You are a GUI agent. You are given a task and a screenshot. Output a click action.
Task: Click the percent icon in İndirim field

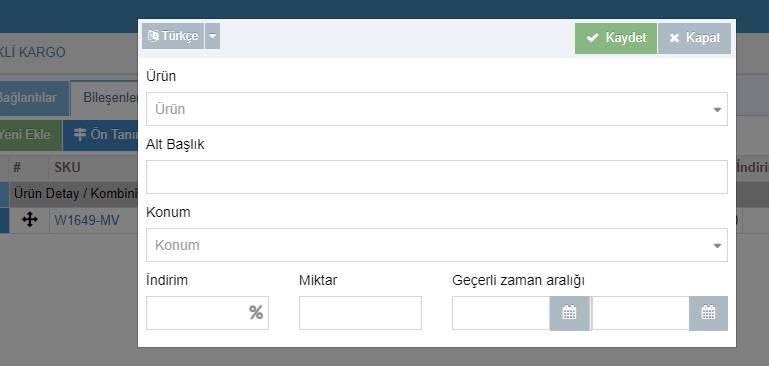tap(256, 313)
